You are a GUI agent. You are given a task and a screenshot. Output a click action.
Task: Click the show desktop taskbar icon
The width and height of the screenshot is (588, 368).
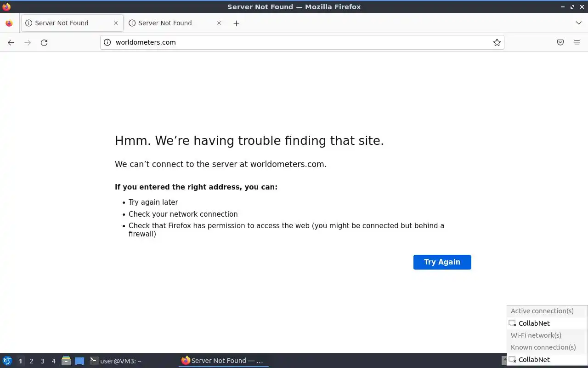[x=79, y=361]
